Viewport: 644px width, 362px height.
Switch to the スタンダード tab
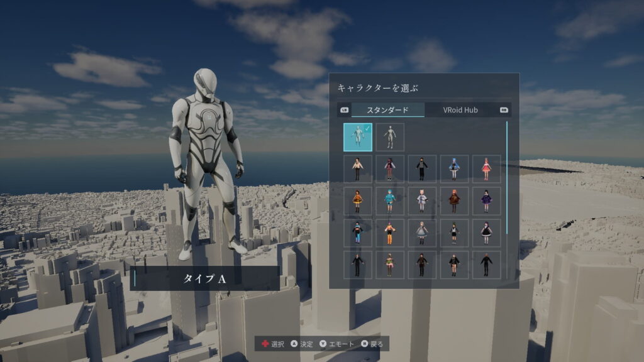pos(387,110)
